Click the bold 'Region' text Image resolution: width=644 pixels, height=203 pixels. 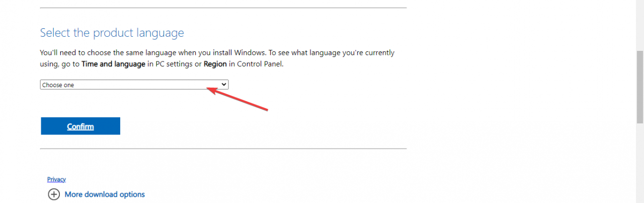click(216, 64)
